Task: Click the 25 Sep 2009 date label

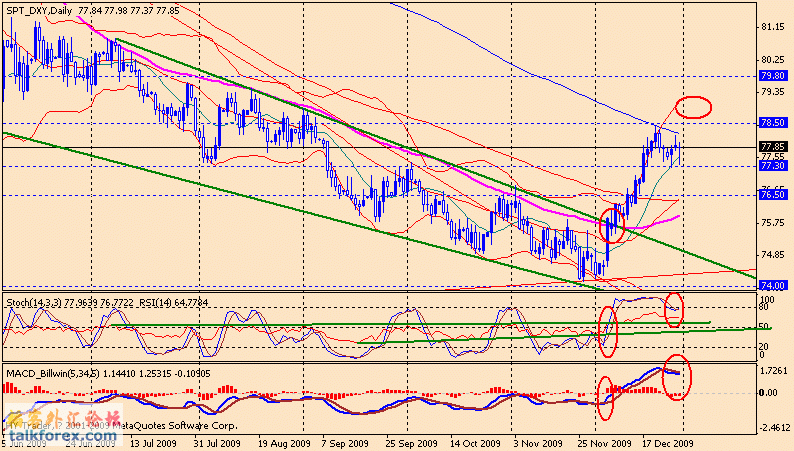Action: pos(411,443)
